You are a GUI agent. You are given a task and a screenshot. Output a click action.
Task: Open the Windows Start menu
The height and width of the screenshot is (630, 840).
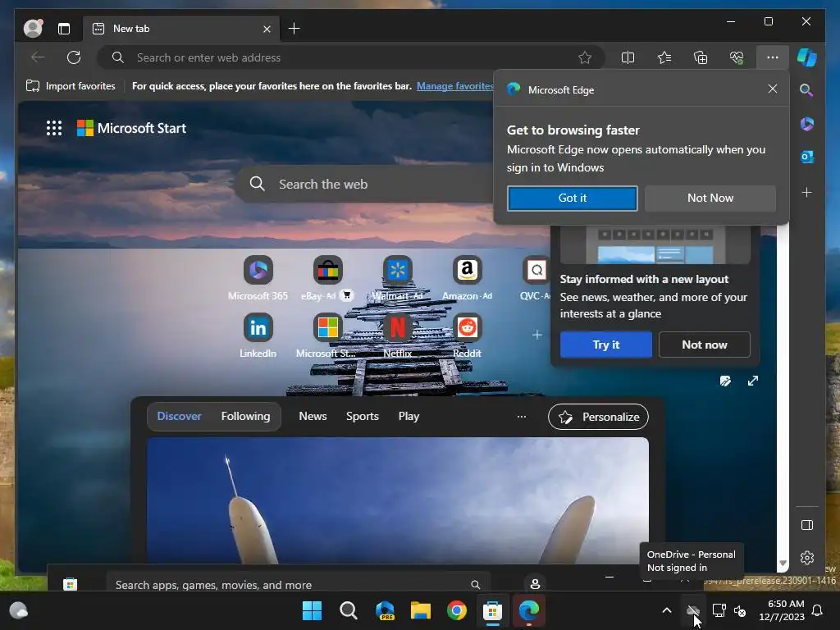pyautogui.click(x=312, y=610)
